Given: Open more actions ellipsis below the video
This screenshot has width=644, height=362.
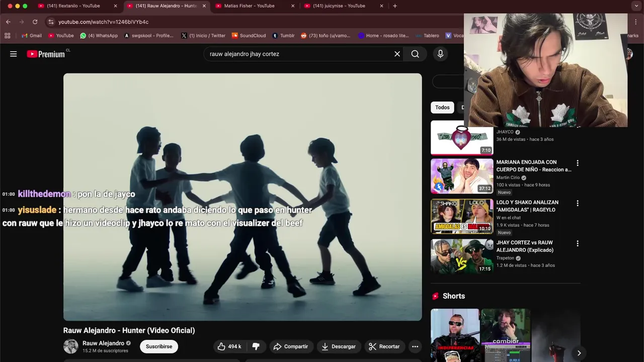Looking at the screenshot, I should click(x=415, y=346).
